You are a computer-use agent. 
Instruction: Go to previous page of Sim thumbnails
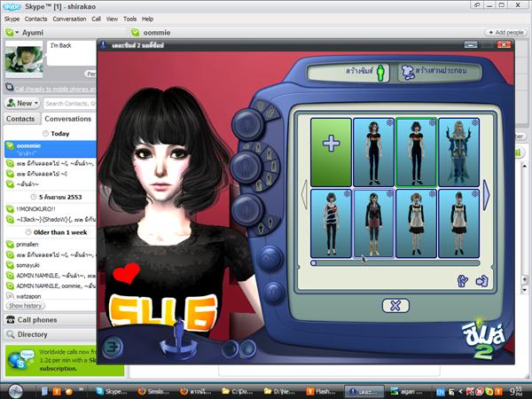tap(304, 194)
